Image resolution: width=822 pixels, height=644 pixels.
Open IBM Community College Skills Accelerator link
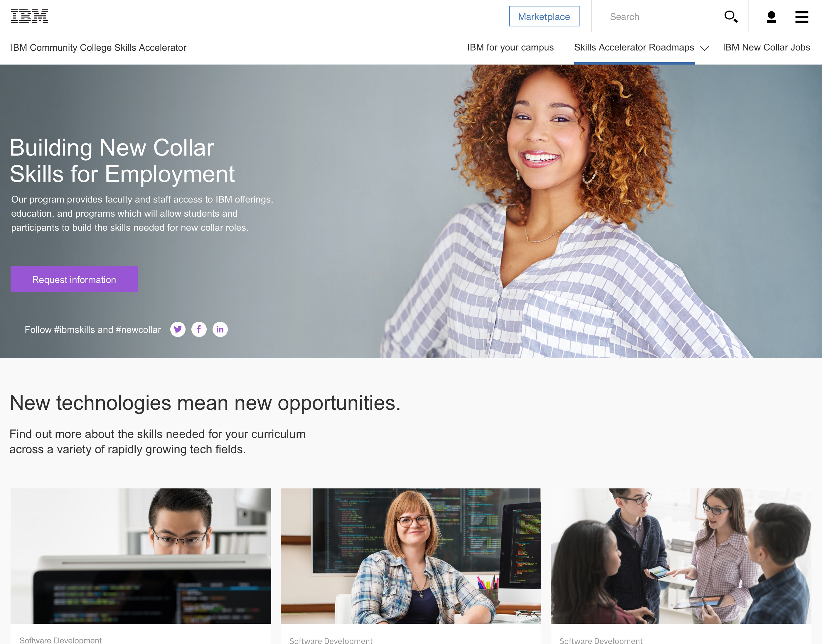point(98,48)
